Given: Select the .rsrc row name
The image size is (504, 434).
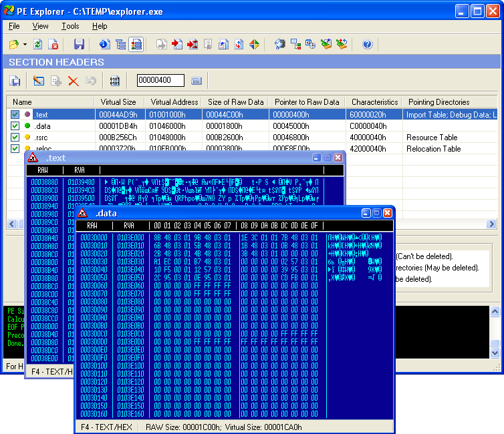Looking at the screenshot, I should pyautogui.click(x=41, y=138).
